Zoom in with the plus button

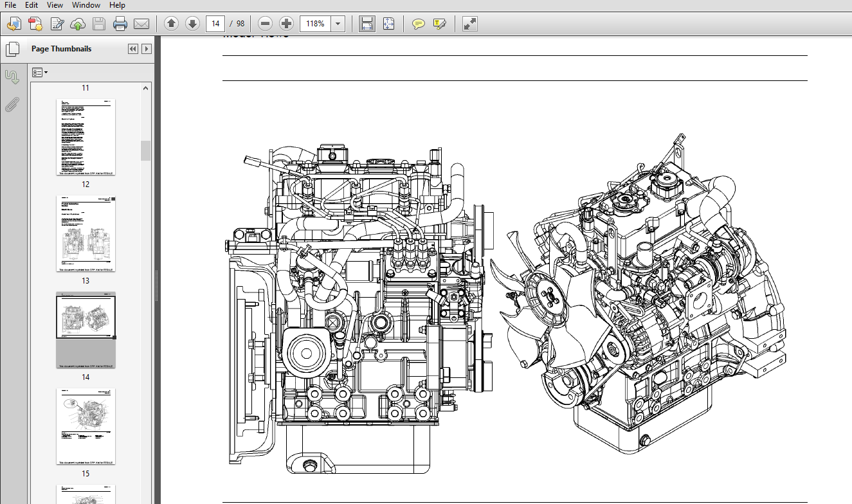[x=287, y=24]
